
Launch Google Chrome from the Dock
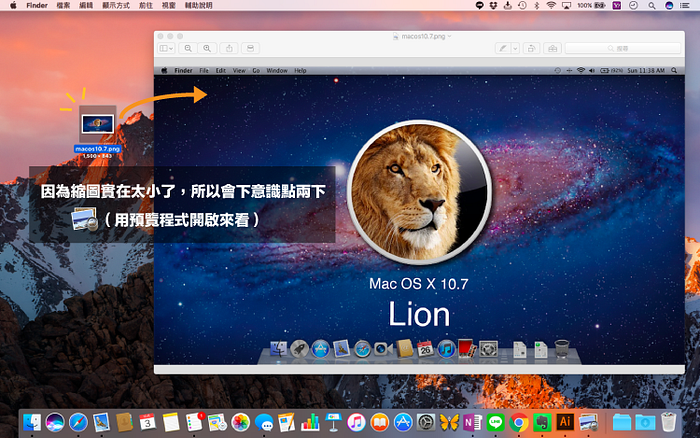[x=519, y=422]
